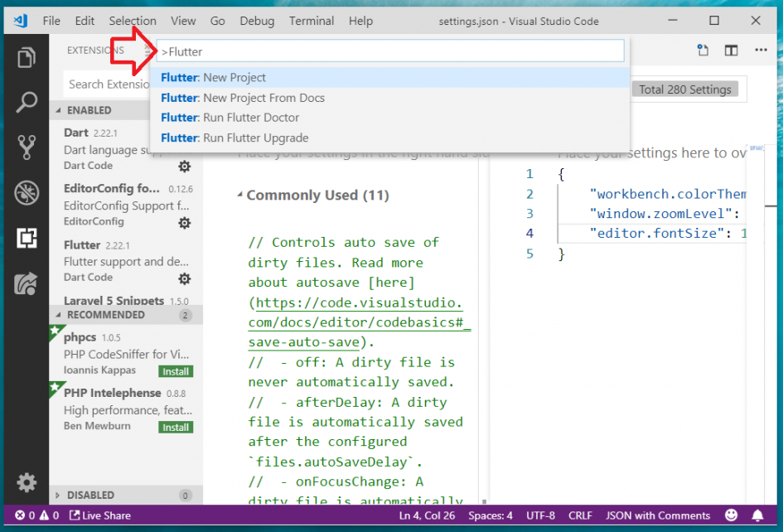Click the Flutter extension's gear icon
The width and height of the screenshot is (783, 532).
click(x=185, y=278)
